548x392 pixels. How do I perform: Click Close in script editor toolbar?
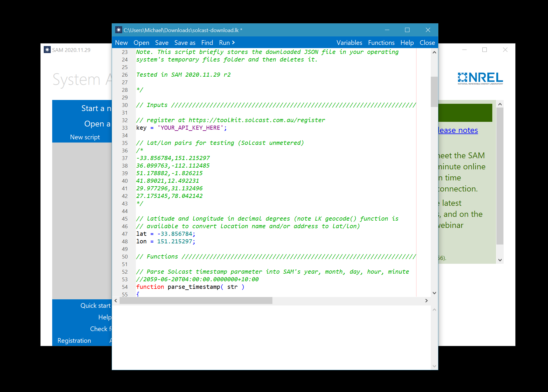click(x=427, y=43)
